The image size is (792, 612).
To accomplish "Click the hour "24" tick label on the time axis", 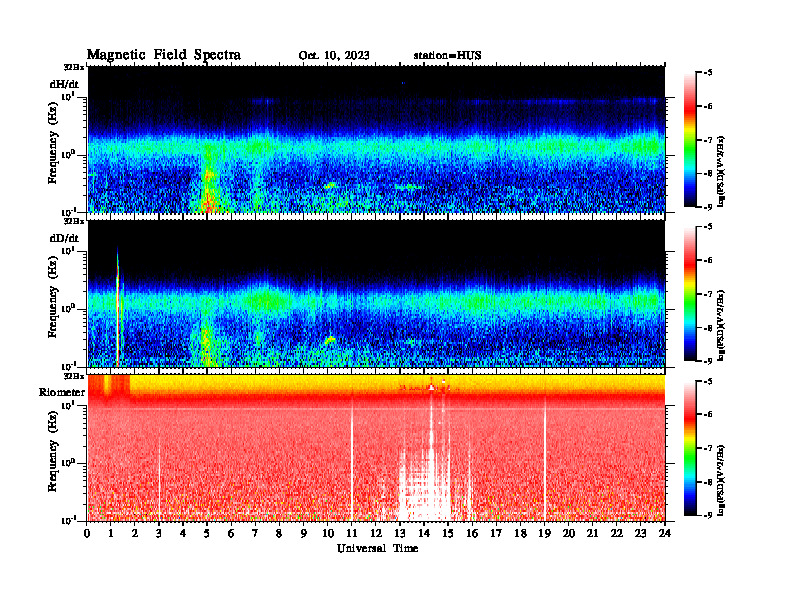I will click(x=665, y=534).
